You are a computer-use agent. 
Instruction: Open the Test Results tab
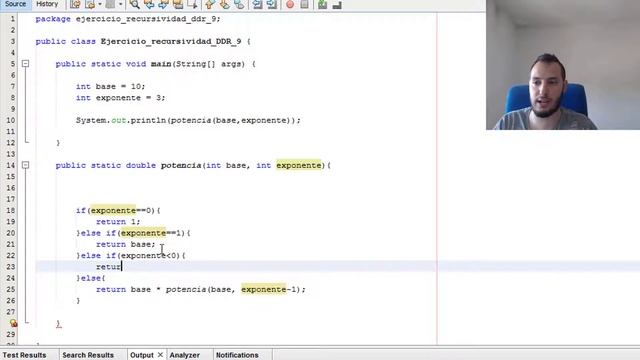(x=24, y=355)
